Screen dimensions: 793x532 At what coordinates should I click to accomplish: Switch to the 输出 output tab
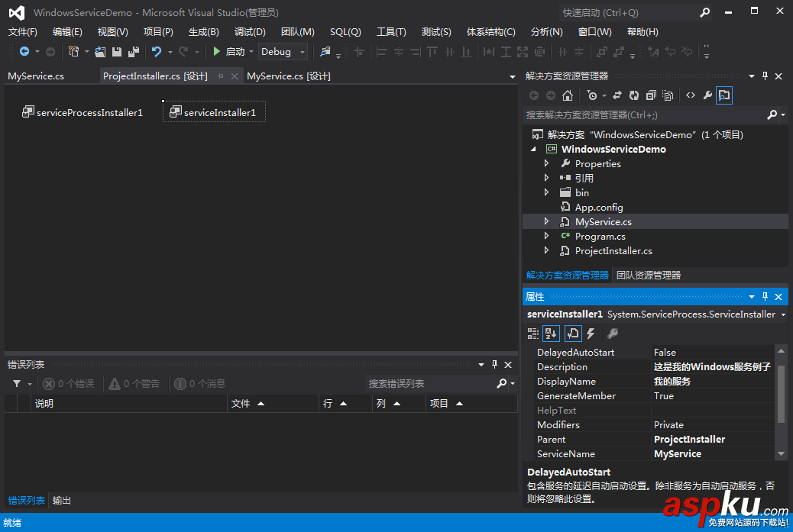coord(62,500)
